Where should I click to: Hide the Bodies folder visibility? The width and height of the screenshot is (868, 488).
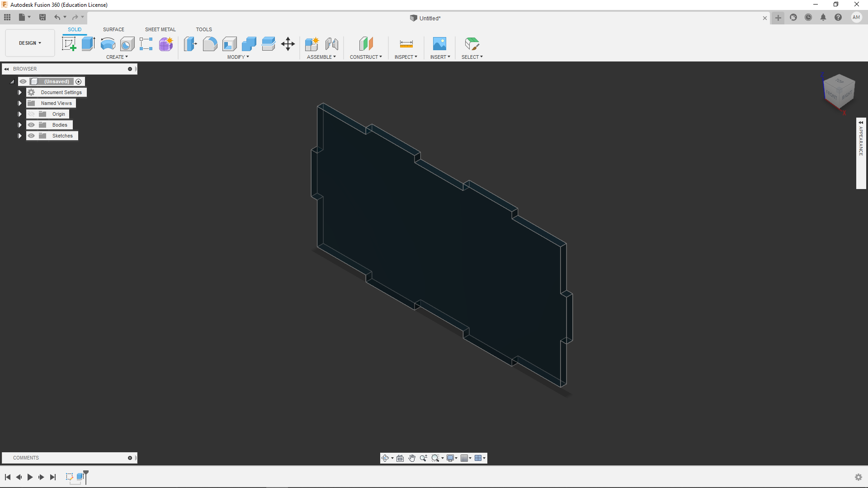click(31, 125)
